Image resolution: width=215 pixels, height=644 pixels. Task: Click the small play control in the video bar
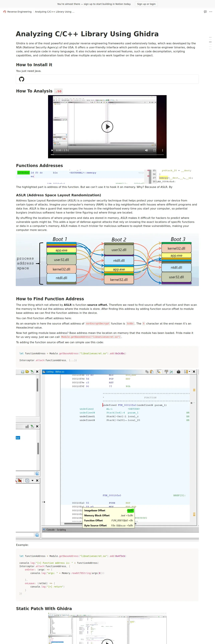coord(52,150)
